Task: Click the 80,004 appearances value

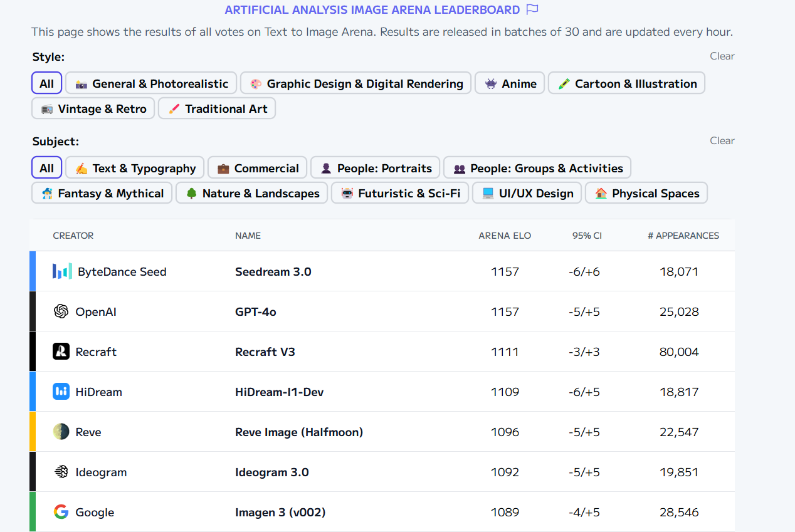Action: click(x=679, y=352)
